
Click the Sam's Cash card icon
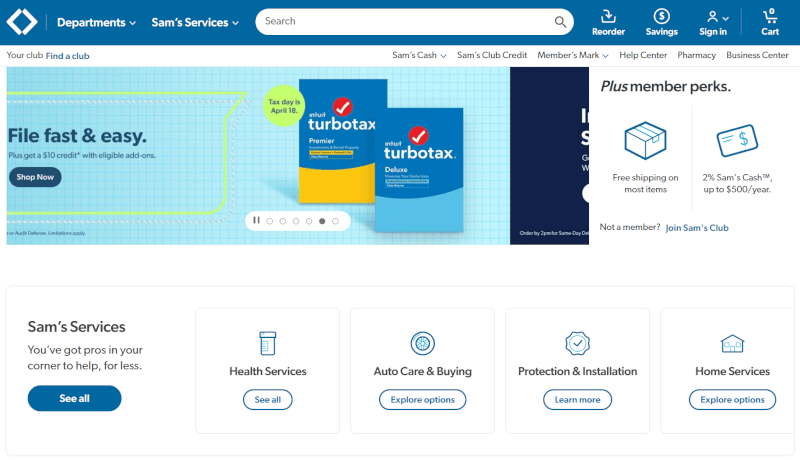[737, 140]
